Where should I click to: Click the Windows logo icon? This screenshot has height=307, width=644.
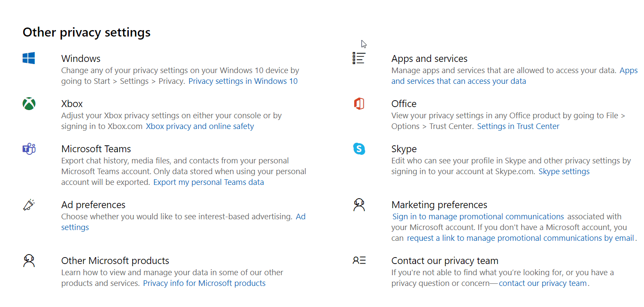click(28, 58)
